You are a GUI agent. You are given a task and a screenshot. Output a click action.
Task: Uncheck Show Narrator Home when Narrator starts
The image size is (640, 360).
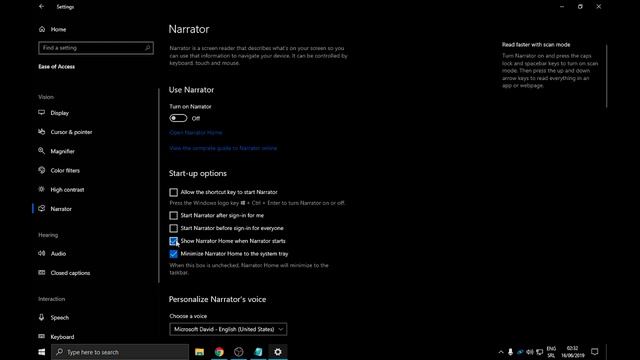click(x=173, y=241)
